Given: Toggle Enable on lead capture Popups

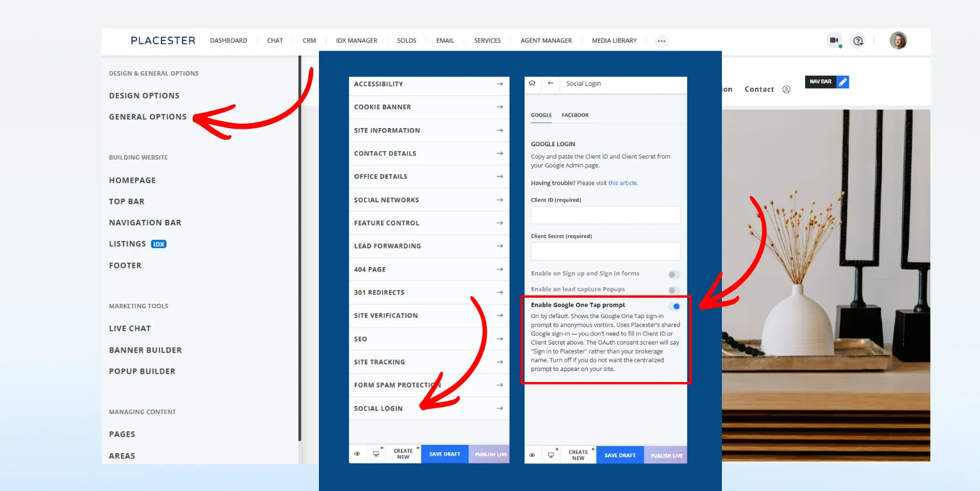Looking at the screenshot, I should click(674, 290).
